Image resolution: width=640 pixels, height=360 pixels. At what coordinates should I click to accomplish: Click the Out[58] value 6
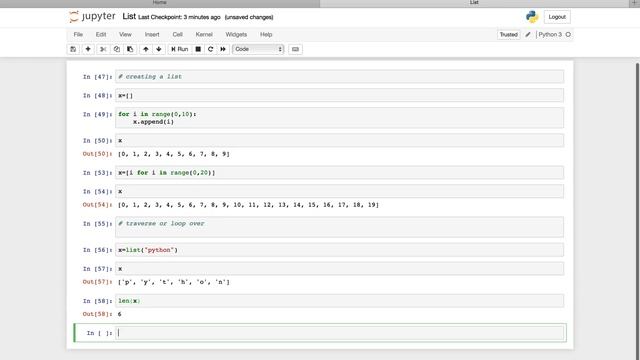pos(120,314)
